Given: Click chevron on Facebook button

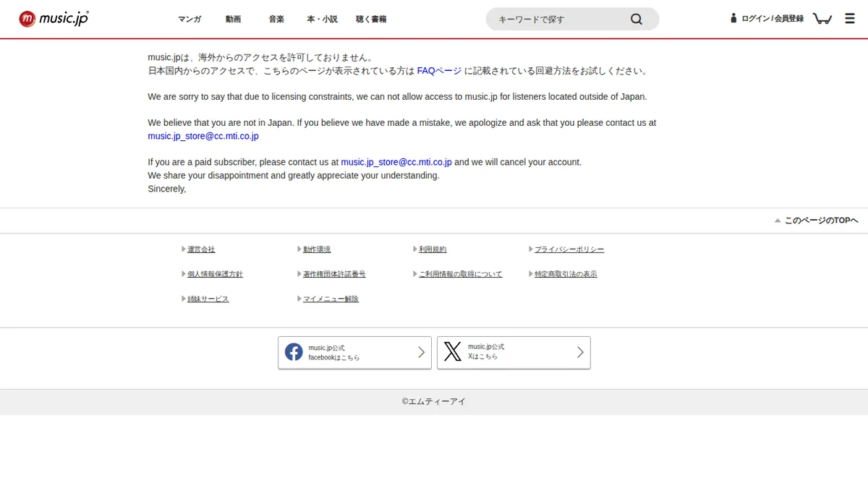Looking at the screenshot, I should click(422, 352).
